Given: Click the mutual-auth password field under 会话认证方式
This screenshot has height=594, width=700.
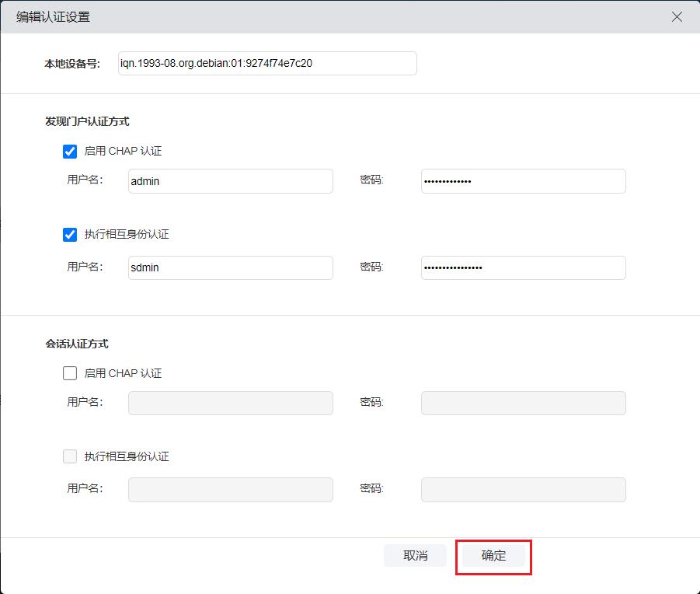Looking at the screenshot, I should [523, 489].
